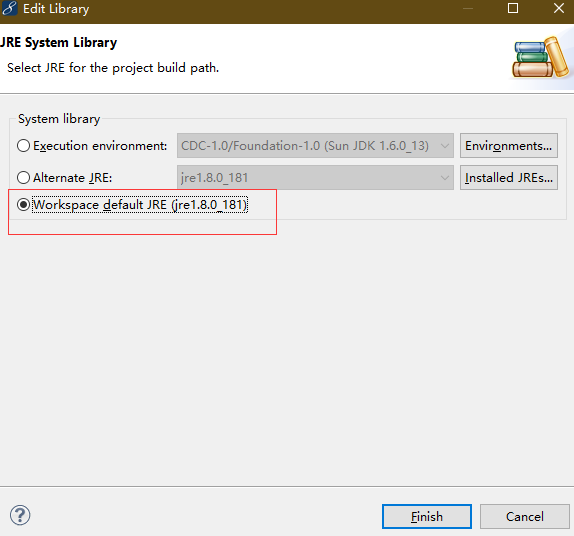This screenshot has width=574, height=536.
Task: Open the Alternate JRE jre1.8.0_181 dropdown
Action: pyautogui.click(x=315, y=178)
